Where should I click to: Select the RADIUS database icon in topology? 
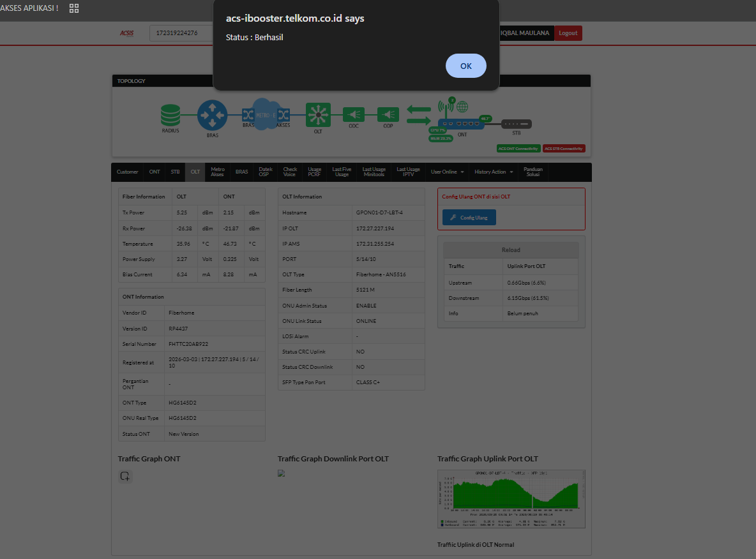[x=170, y=116]
